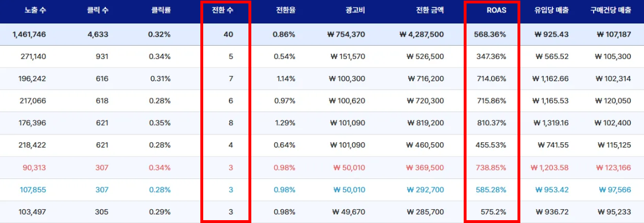
Task: Sort by the 클릭 수 column header
Action: (98, 11)
